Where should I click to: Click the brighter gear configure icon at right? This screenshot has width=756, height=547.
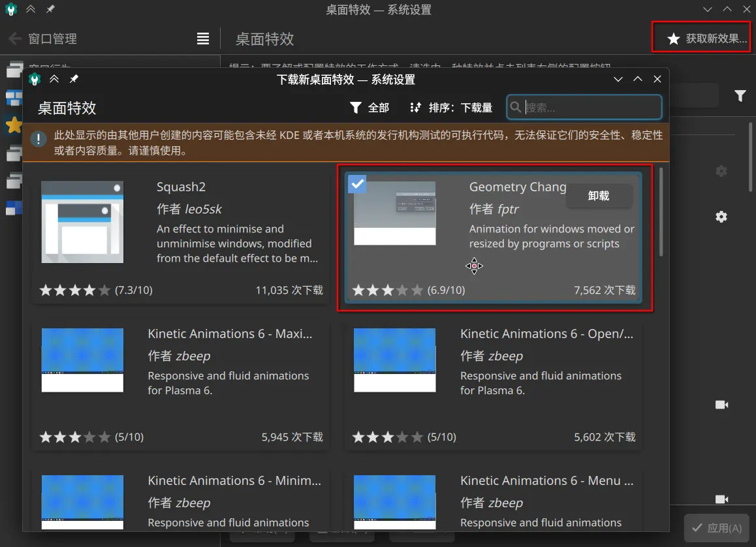point(721,217)
